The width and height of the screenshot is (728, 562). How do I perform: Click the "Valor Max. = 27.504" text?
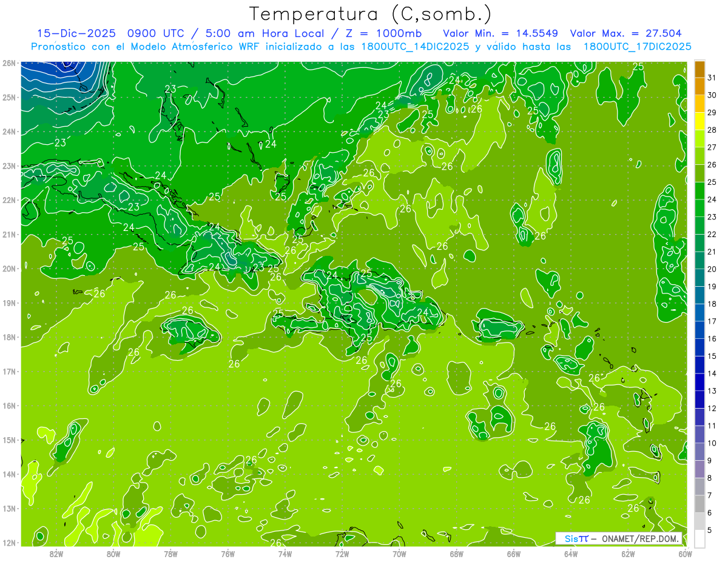(625, 33)
